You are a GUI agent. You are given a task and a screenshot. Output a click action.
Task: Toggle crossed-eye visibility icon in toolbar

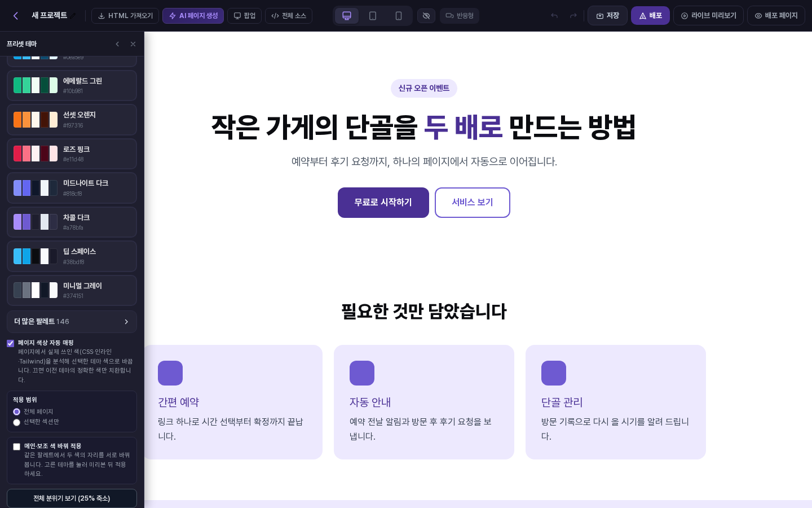click(426, 16)
